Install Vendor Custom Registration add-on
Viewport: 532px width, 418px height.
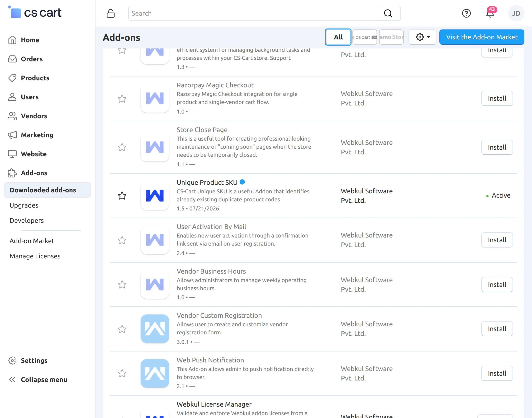pyautogui.click(x=497, y=329)
